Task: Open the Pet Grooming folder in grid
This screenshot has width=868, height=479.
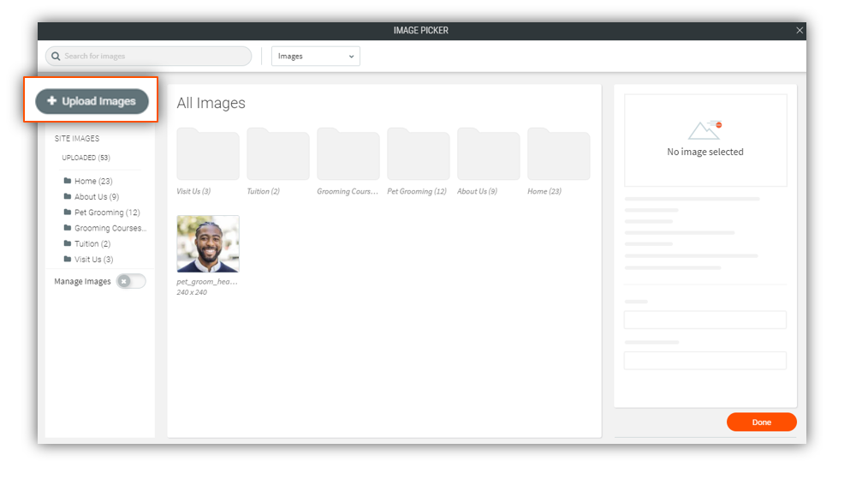Action: (x=419, y=154)
